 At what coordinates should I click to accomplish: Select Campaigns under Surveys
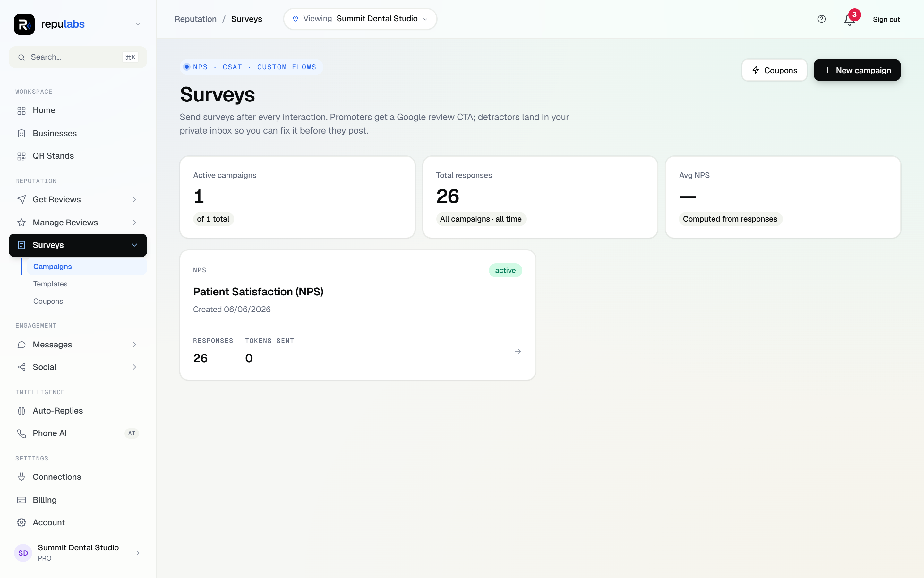click(87, 267)
